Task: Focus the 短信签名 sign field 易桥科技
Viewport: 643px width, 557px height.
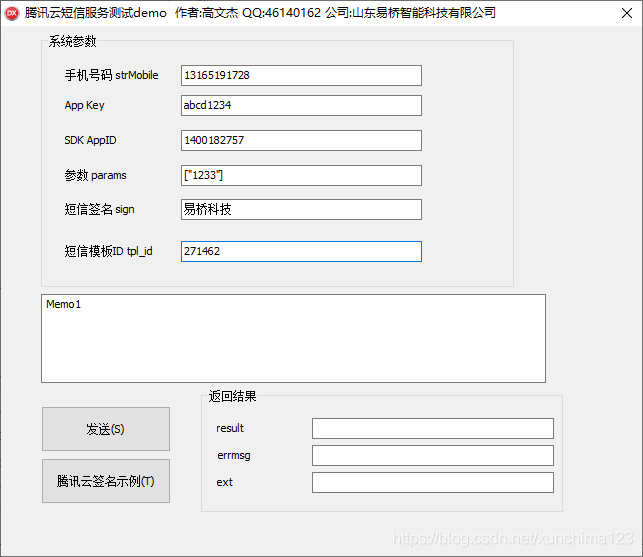Action: [x=301, y=210]
